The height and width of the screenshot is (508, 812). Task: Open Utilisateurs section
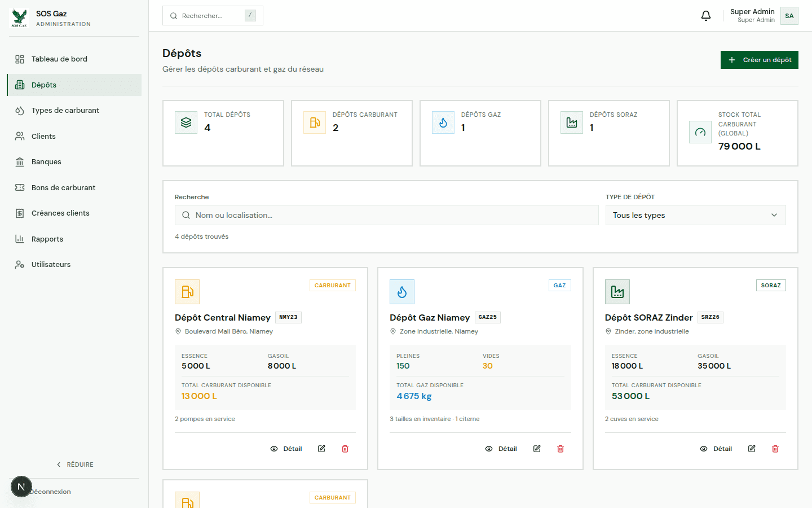pyautogui.click(x=74, y=264)
